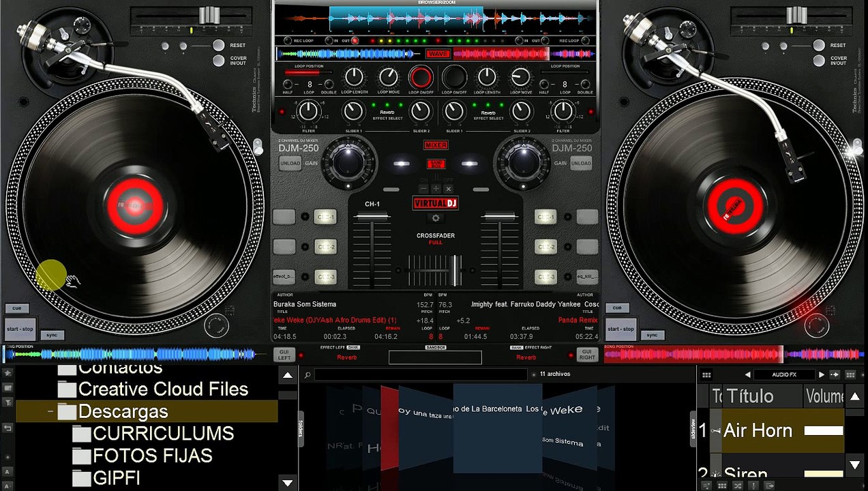Click the Título column header
The width and height of the screenshot is (868, 491).
762,396
